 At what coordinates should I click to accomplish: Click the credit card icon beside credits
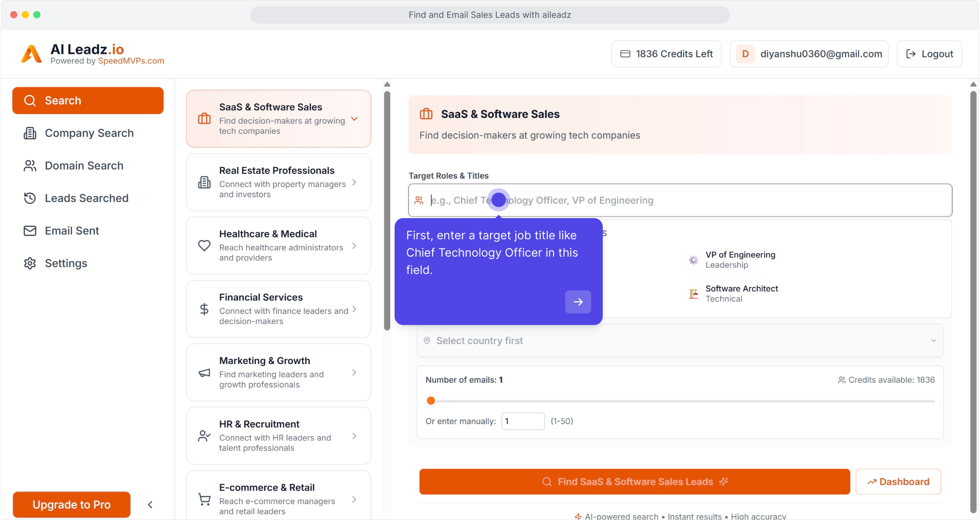click(625, 54)
